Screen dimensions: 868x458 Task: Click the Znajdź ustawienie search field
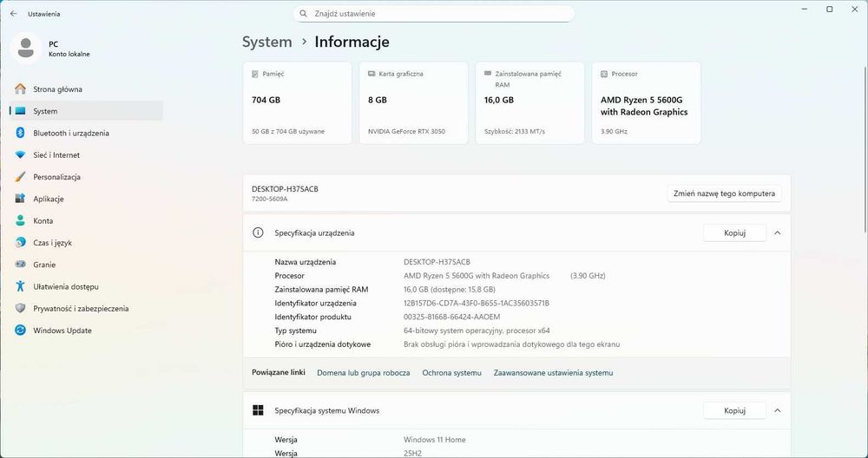point(433,13)
